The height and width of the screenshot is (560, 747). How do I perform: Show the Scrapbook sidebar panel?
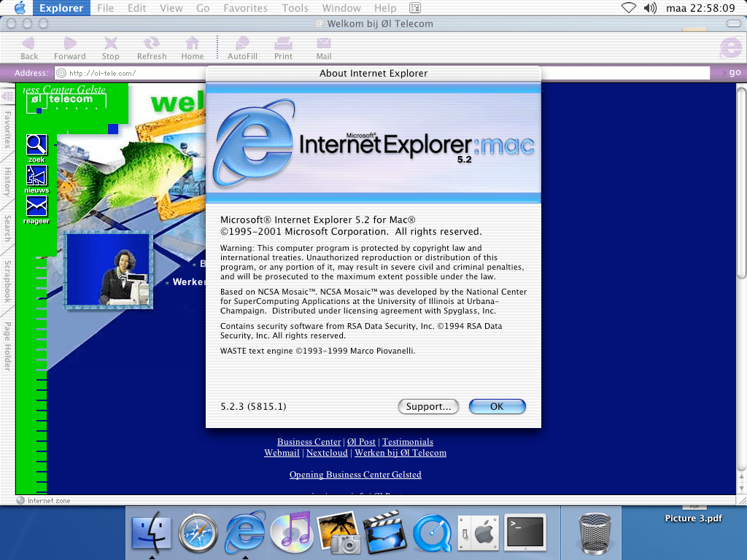7,281
